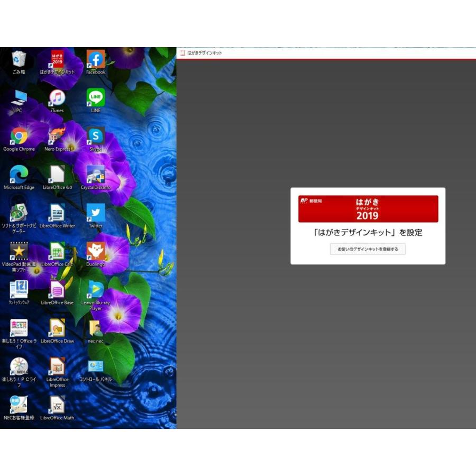Launch iTunes from the desktop
This screenshot has width=476, height=476.
coord(57,98)
